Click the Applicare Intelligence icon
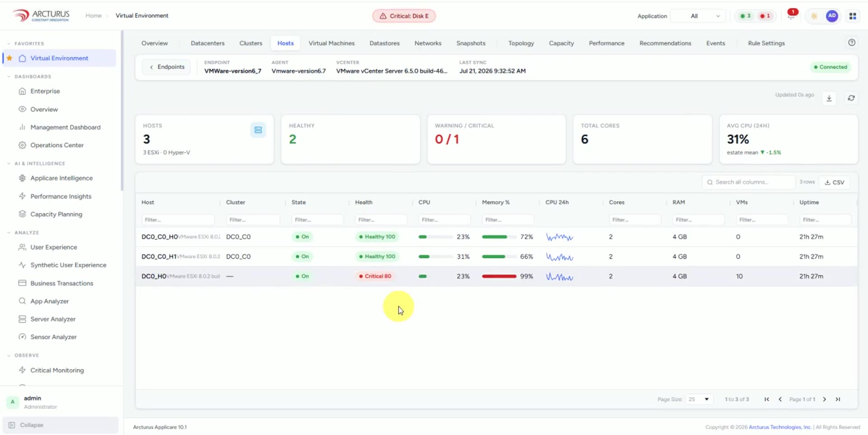This screenshot has width=868, height=435. tap(22, 178)
